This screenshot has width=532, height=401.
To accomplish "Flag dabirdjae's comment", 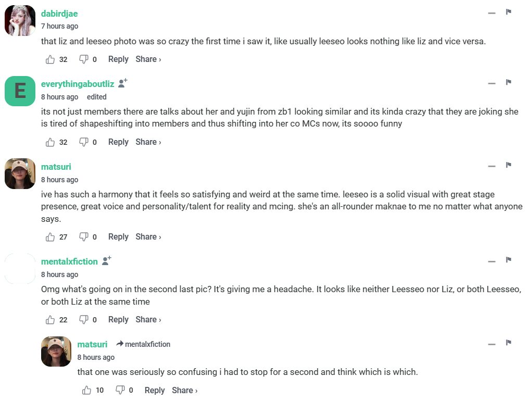I will point(509,12).
